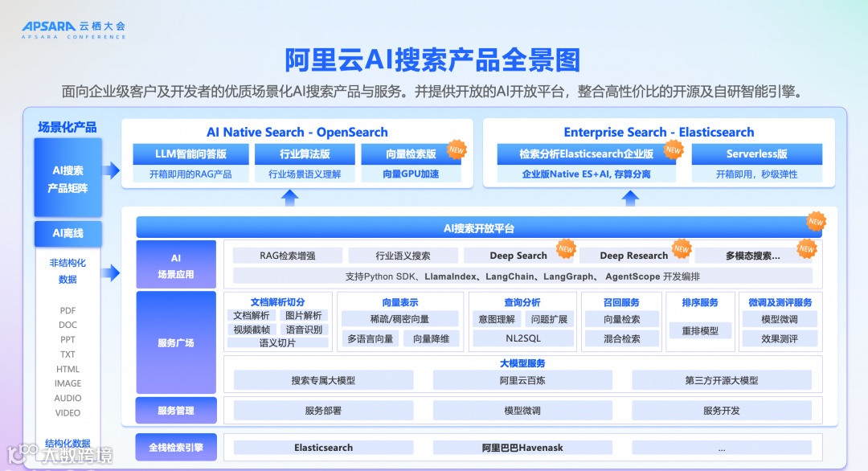Click the 非结构化数据 label
Screen dimensions: 868x471
(x=68, y=271)
